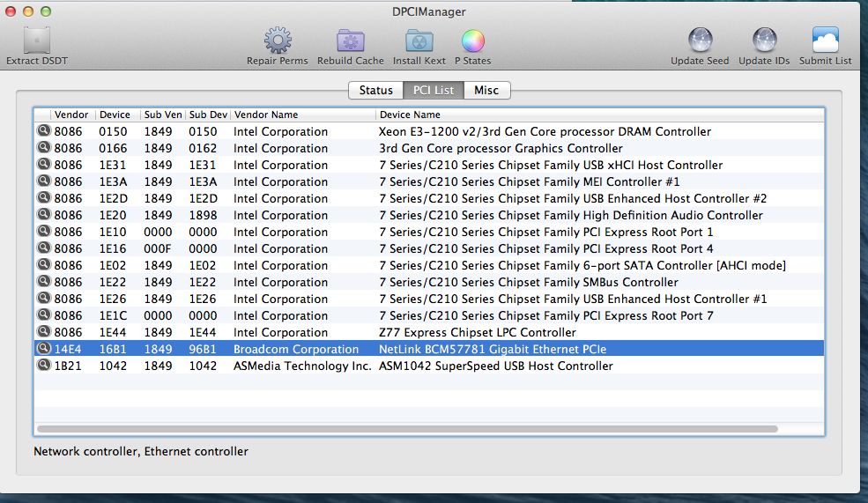Click vendor ID '1B21' cell
868x503 pixels.
pos(68,366)
